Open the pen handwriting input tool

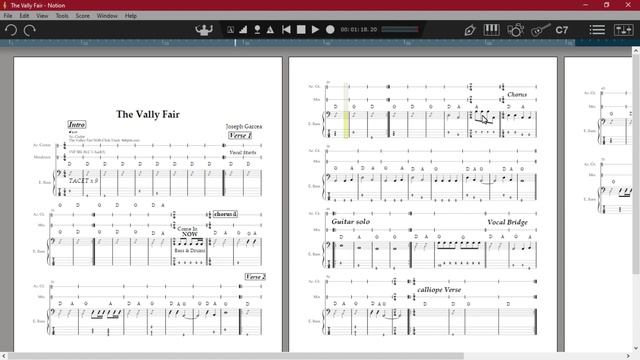470,30
